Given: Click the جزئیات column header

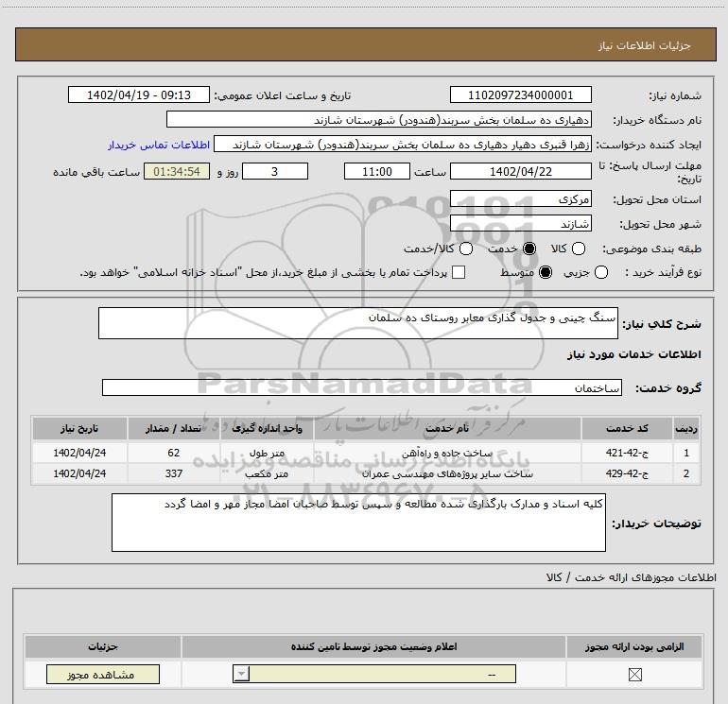Looking at the screenshot, I should click(x=103, y=646).
